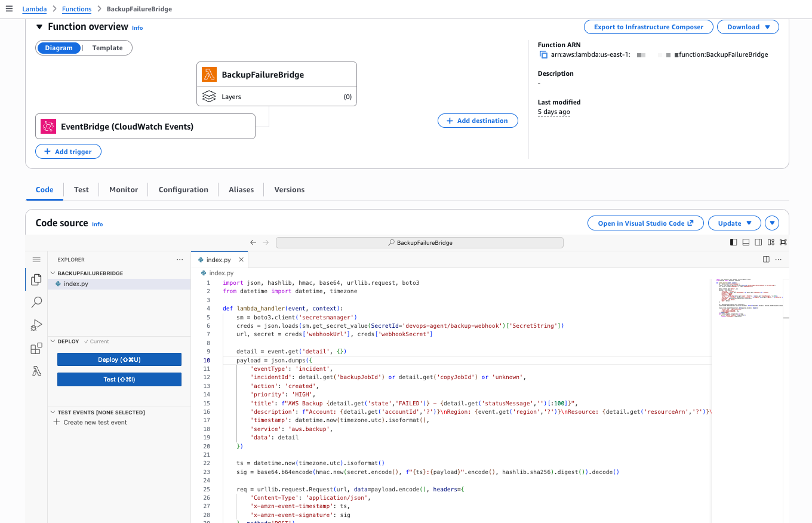Viewport: 812px width, 523px height.
Task: Copy the Function ARN with copy icon
Action: point(543,55)
